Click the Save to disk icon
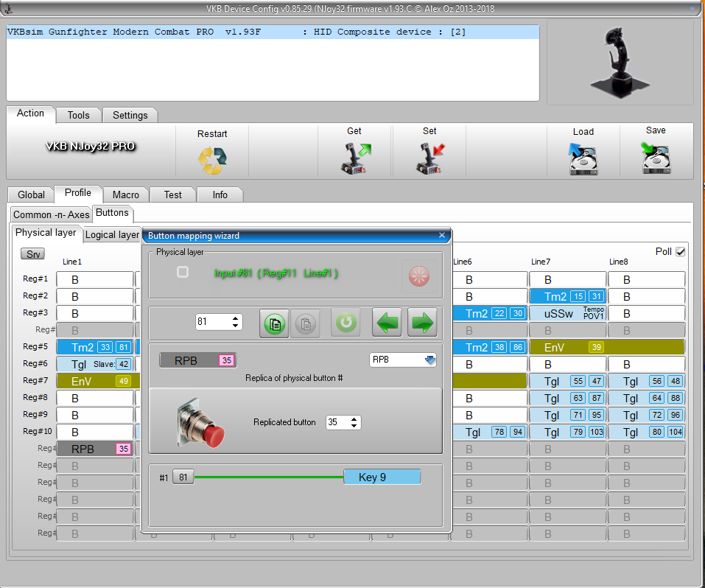 coord(655,158)
